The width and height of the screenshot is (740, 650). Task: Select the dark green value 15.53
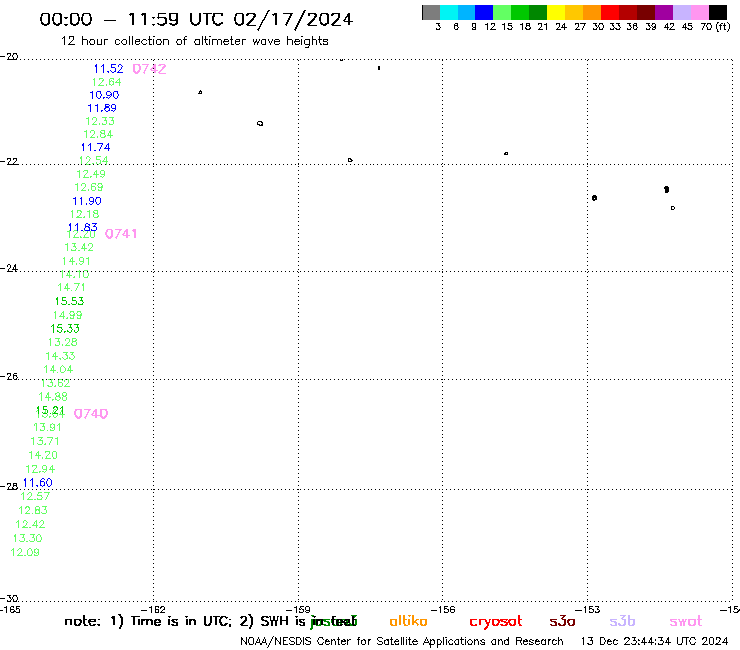[69, 301]
